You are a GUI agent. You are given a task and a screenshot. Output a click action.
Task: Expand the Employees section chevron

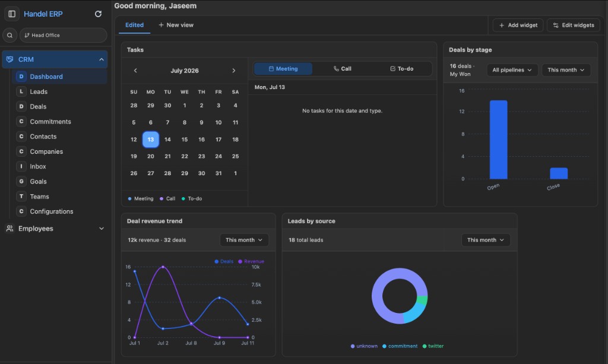101,229
